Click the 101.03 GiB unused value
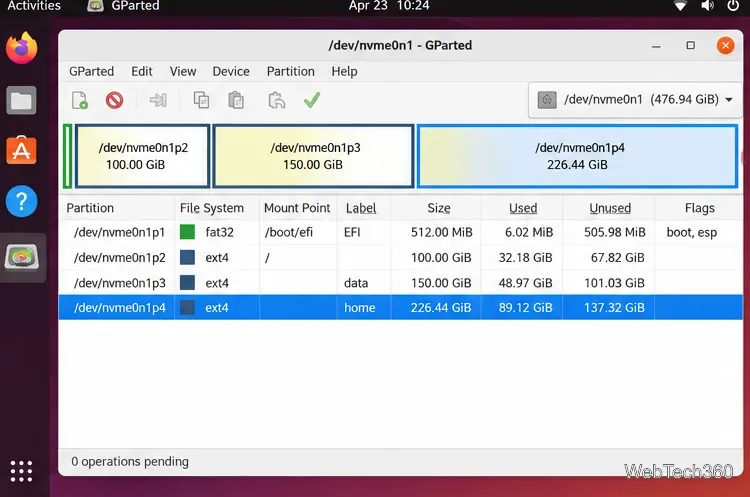The image size is (750, 497). (614, 283)
